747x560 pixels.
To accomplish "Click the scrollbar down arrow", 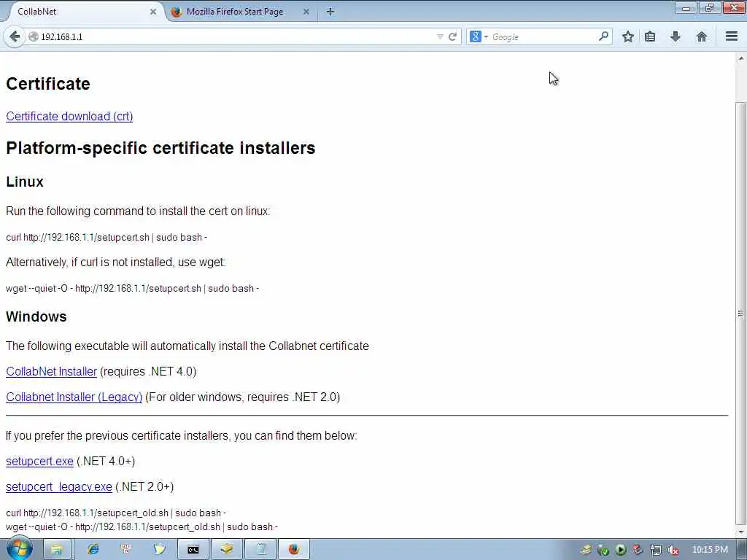I will (x=740, y=532).
